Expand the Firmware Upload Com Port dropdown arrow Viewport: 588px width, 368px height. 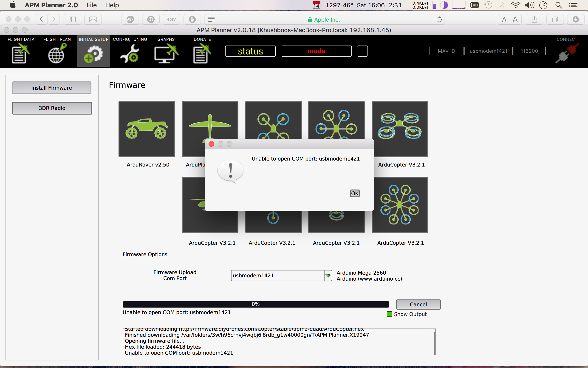[x=328, y=276]
